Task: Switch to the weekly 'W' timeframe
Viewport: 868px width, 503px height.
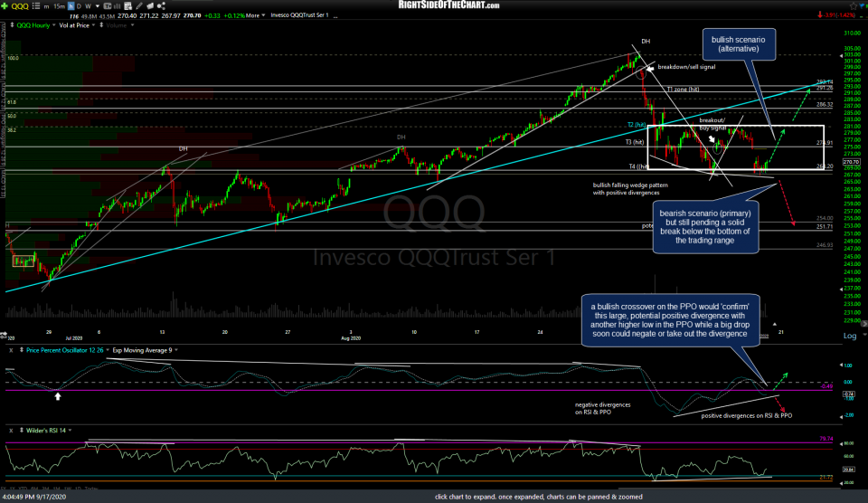Action: coord(88,6)
